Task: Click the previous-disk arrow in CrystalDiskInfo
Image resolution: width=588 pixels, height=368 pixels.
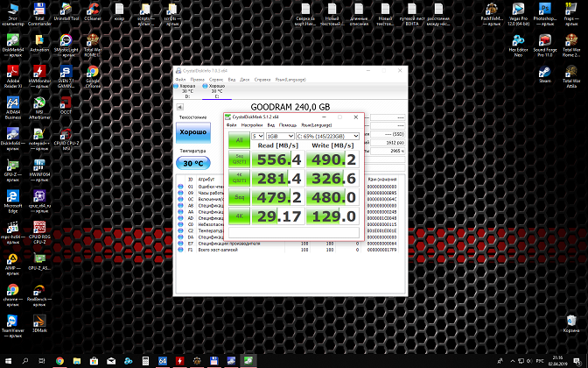Action: [180, 107]
